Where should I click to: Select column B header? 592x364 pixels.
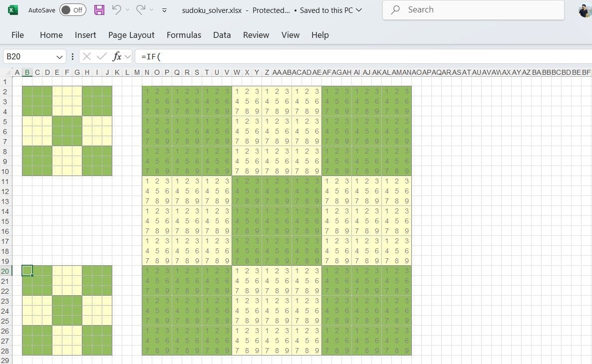tap(27, 73)
